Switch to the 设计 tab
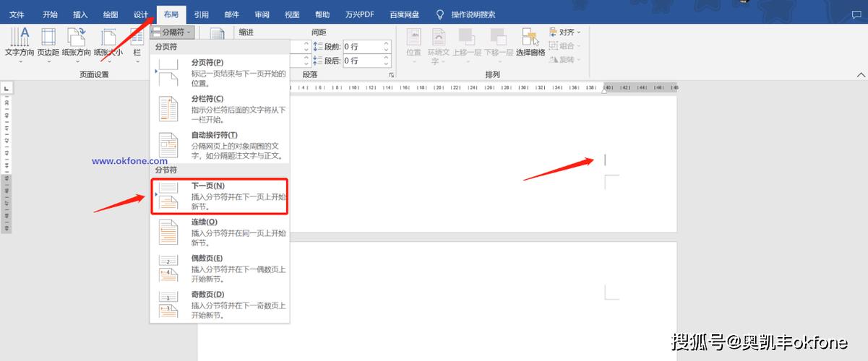 click(x=141, y=14)
